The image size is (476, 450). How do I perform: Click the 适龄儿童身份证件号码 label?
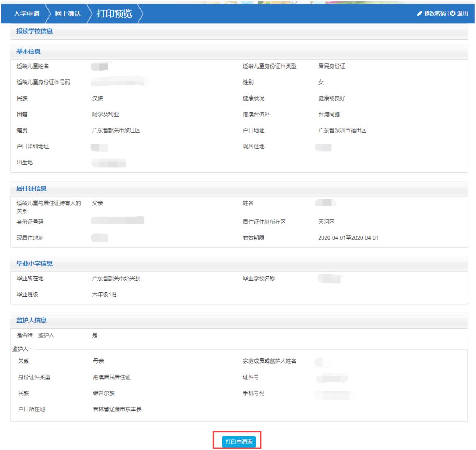43,82
